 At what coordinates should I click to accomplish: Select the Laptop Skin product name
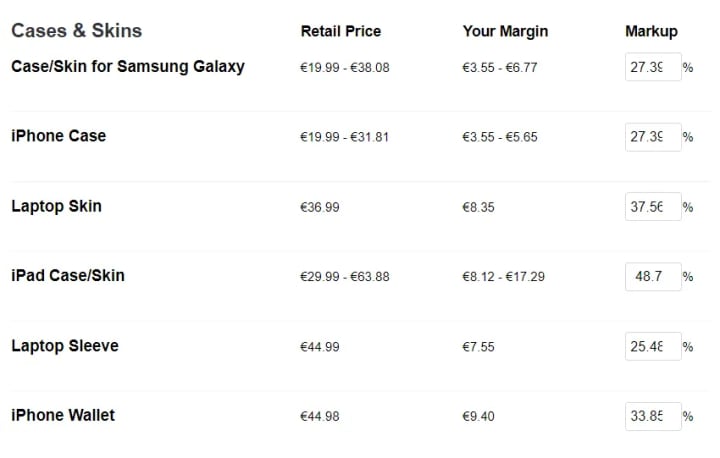[56, 206]
